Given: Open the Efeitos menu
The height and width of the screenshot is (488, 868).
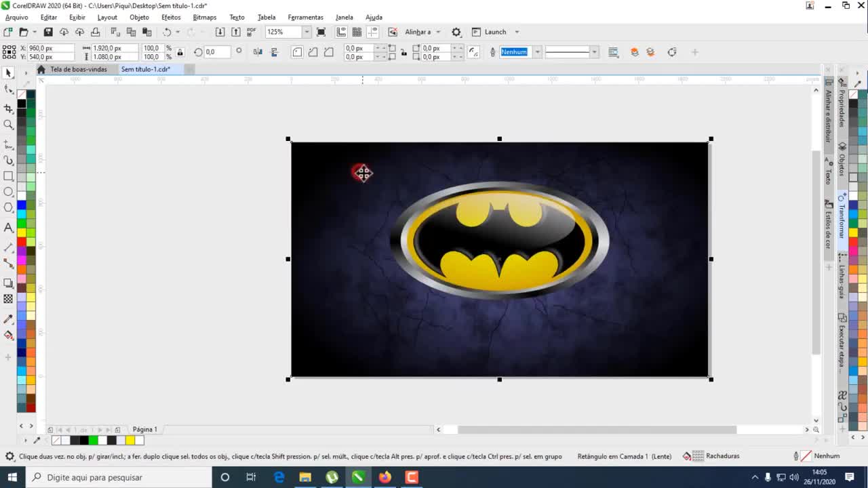Looking at the screenshot, I should click(171, 17).
